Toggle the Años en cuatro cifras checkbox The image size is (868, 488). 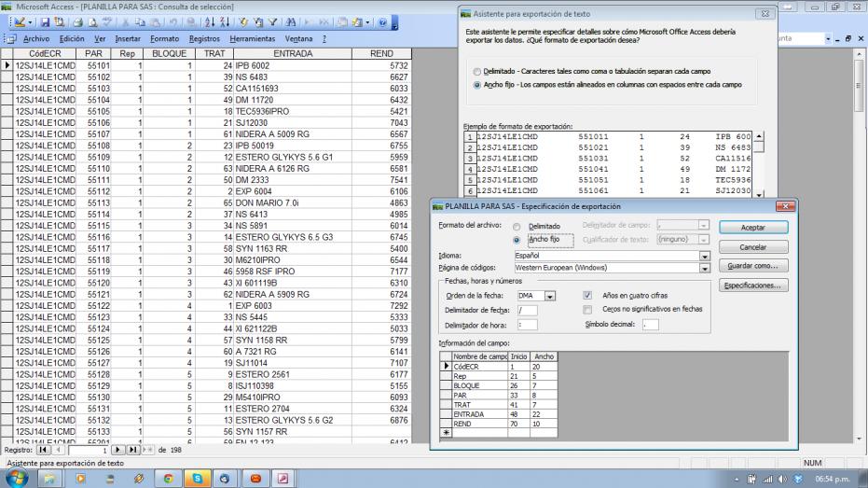[587, 295]
